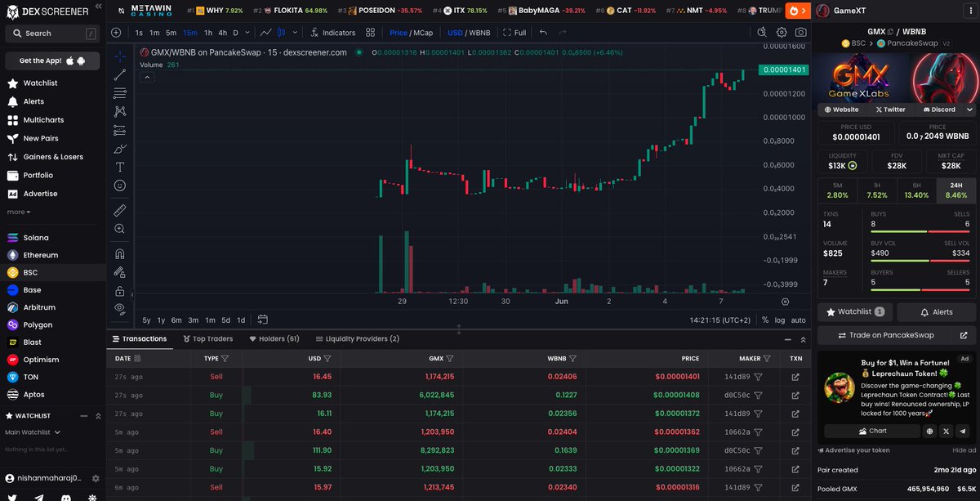The height and width of the screenshot is (501, 980).
Task: Open the chart layout grid icon
Action: [x=370, y=33]
